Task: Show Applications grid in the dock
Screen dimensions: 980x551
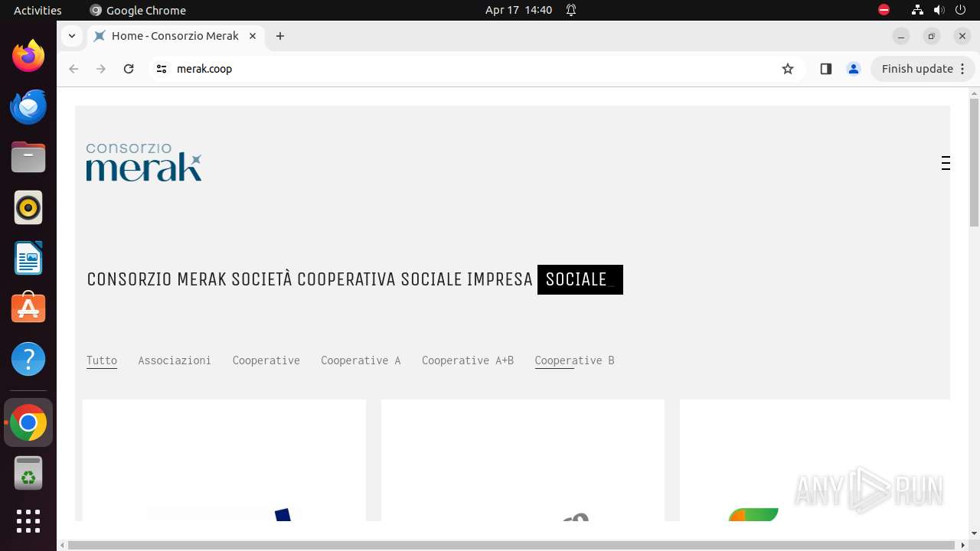Action: point(28,521)
